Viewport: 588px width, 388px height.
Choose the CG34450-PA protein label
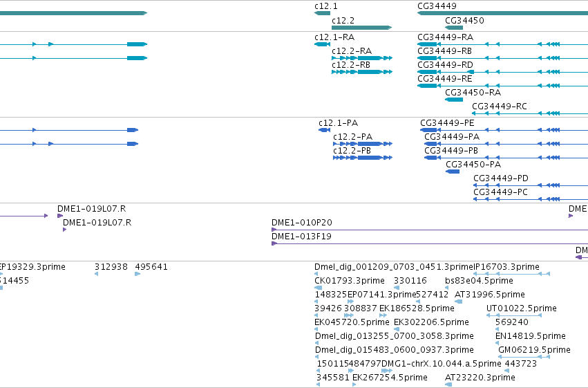tap(473, 165)
